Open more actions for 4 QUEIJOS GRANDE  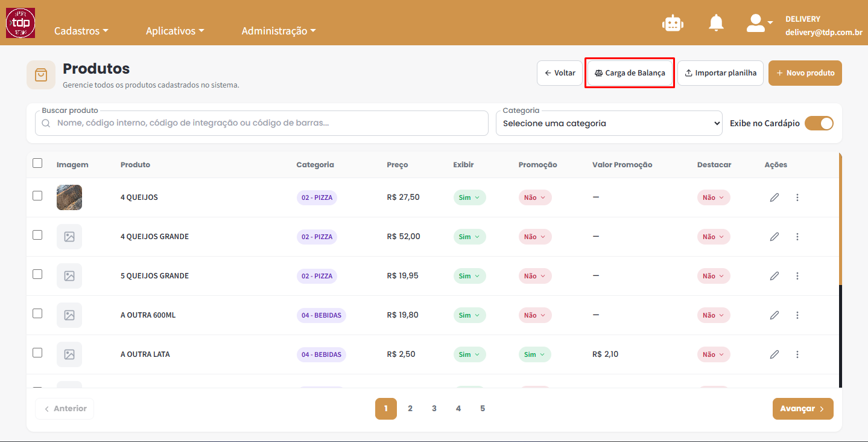pos(797,237)
